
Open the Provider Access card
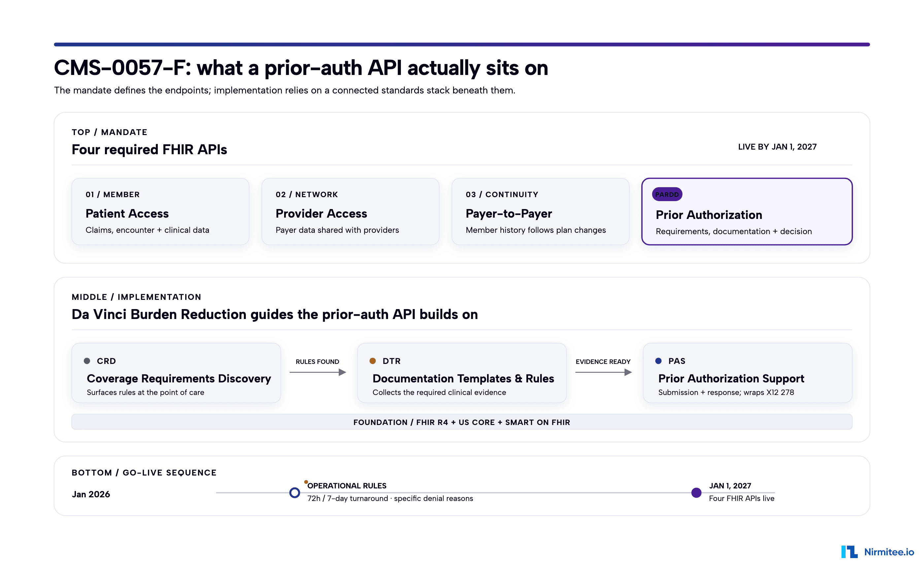click(350, 211)
